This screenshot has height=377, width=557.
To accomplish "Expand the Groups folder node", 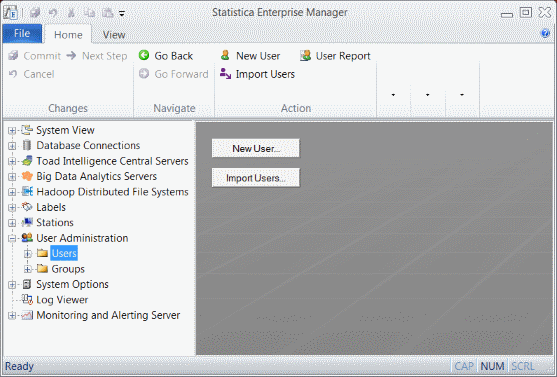I will tap(28, 269).
